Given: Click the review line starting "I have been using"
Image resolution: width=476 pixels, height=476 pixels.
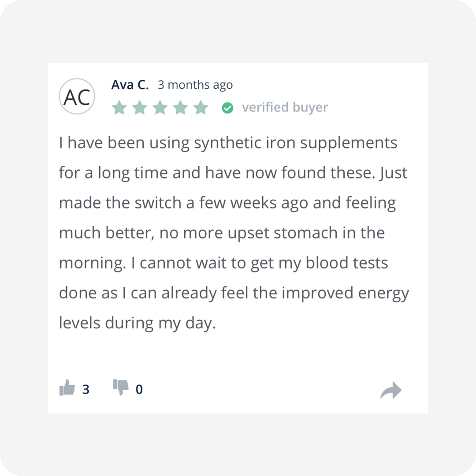Looking at the screenshot, I should [228, 143].
